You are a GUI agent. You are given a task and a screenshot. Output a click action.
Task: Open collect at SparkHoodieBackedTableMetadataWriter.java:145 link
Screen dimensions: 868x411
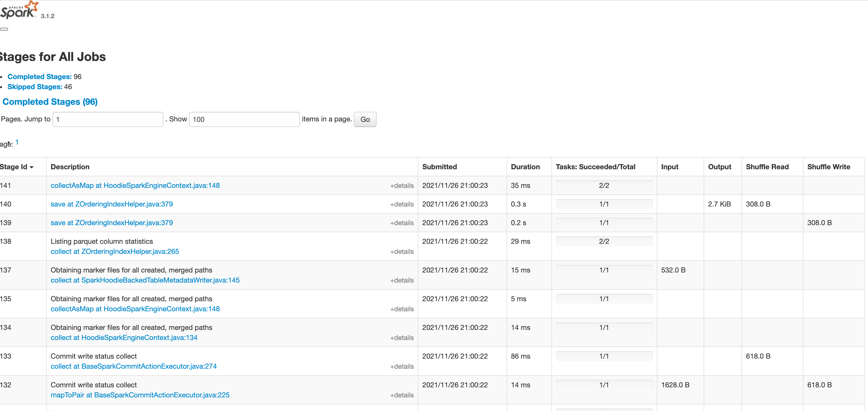point(145,280)
